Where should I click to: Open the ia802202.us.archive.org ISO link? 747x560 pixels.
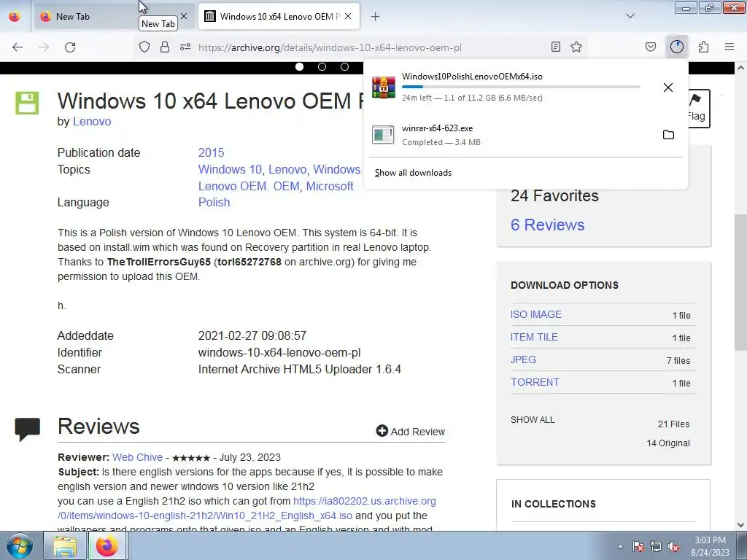(247, 508)
